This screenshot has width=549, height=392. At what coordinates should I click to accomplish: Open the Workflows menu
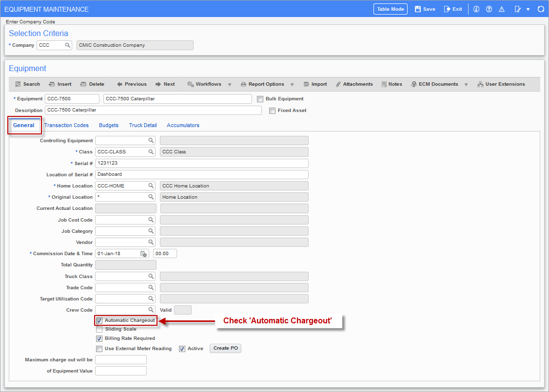204,84
